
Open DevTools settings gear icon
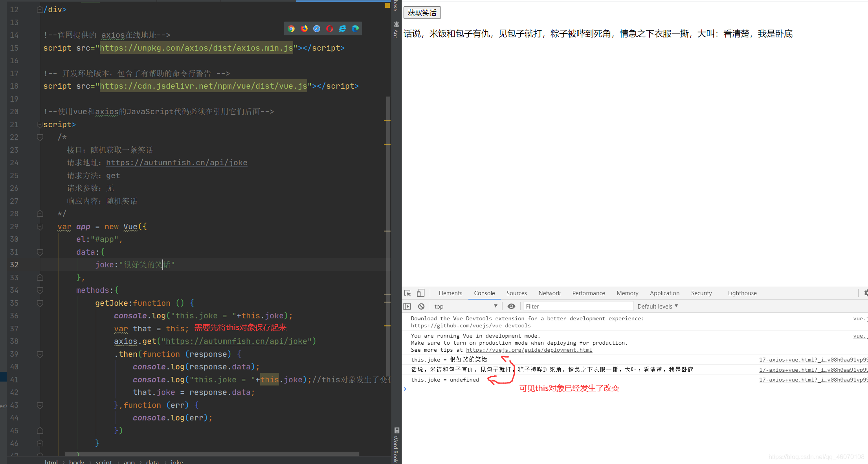coord(866,293)
